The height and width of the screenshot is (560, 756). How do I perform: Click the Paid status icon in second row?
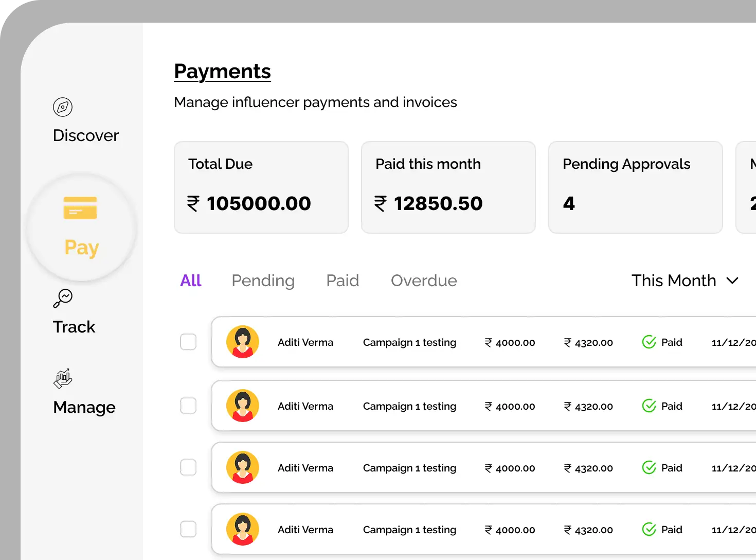[649, 406]
